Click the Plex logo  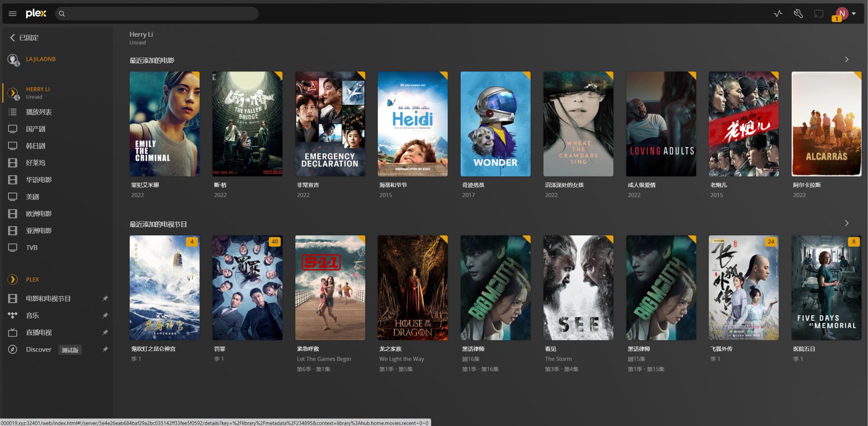tap(36, 14)
